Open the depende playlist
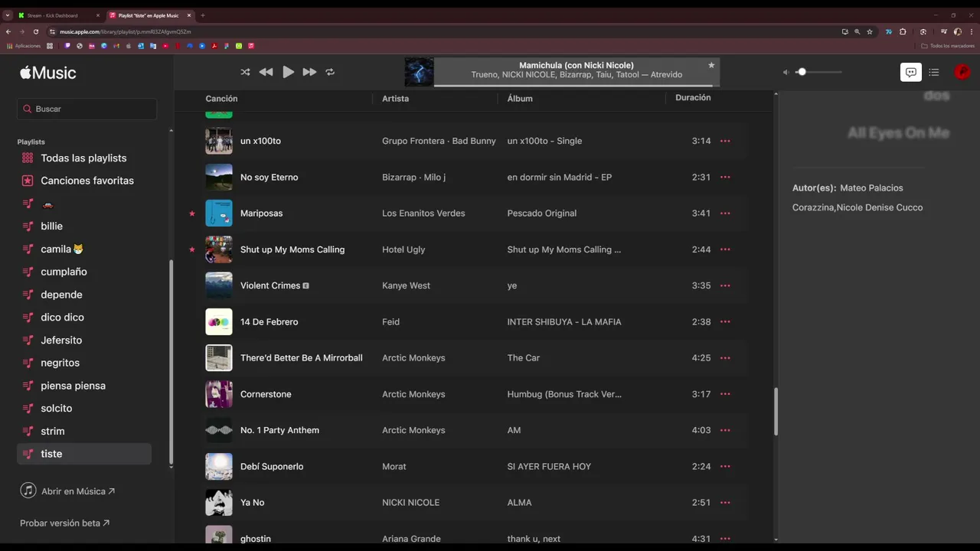 click(x=83, y=295)
